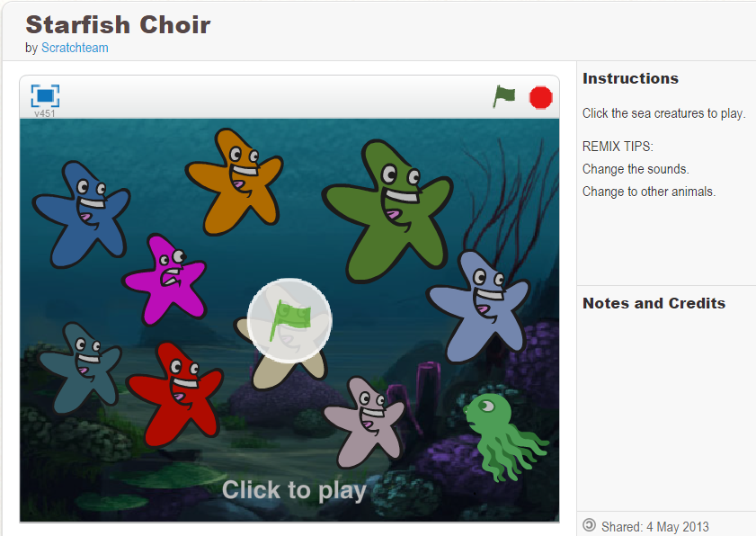Viewport: 756px width, 536px height.
Task: Click the large green starfish
Action: coord(388,210)
